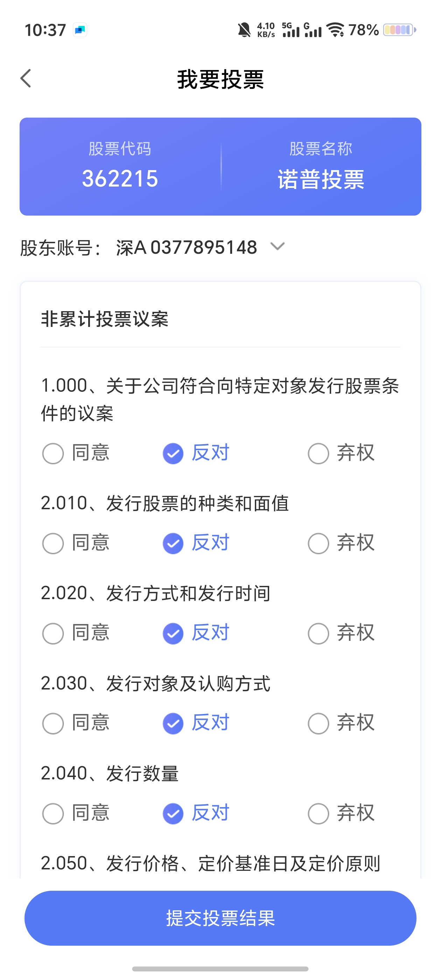Tap the stock code 362215
The image size is (441, 980).
pos(120,178)
